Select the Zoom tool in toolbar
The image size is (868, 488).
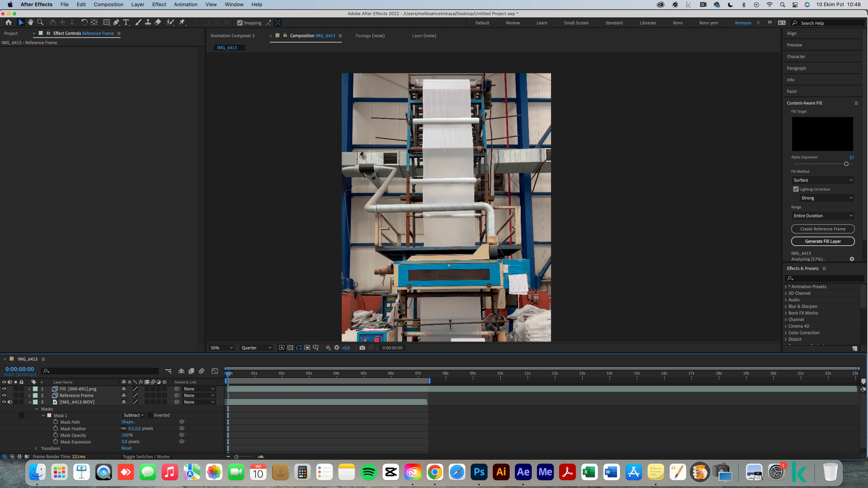40,23
